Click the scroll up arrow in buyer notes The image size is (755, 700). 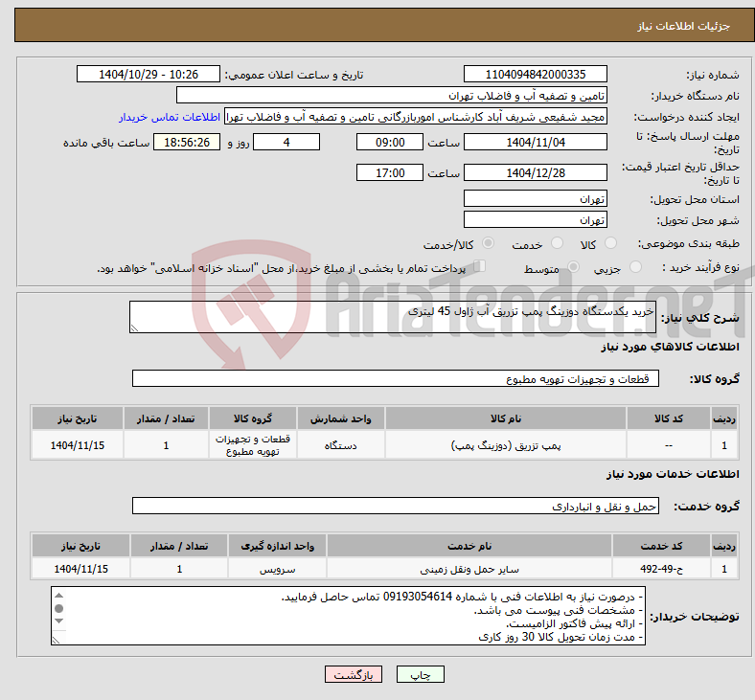58,596
